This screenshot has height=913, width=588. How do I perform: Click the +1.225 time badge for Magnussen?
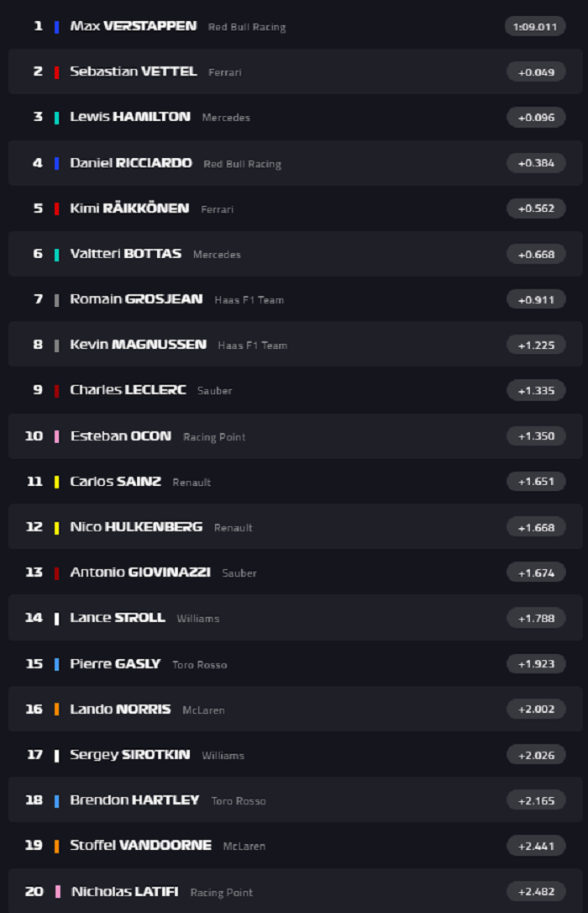pyautogui.click(x=536, y=345)
